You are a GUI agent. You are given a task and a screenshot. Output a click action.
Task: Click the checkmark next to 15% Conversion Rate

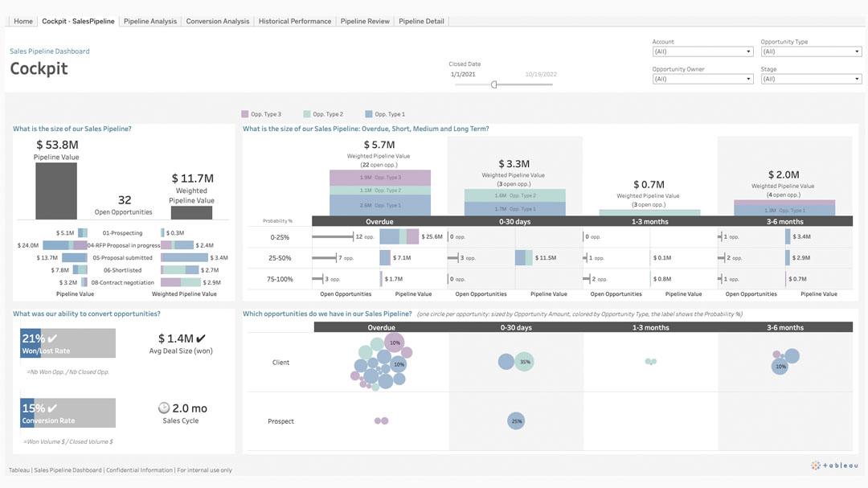(53, 408)
